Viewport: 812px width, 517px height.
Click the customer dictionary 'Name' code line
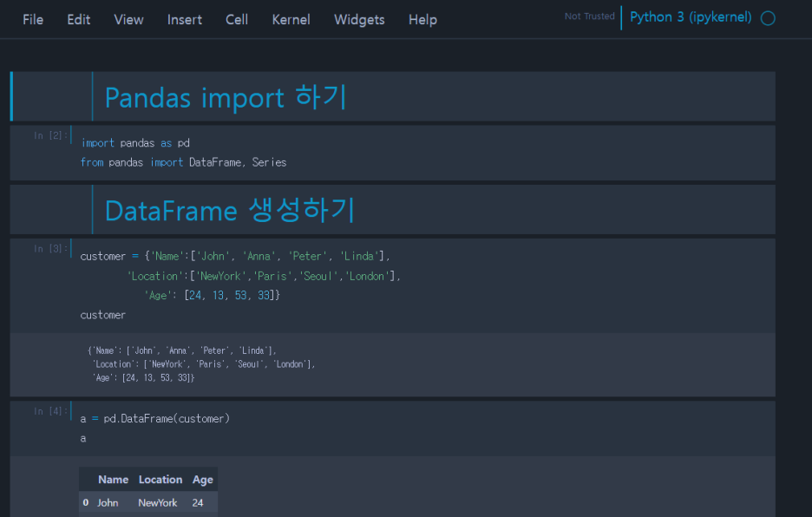click(235, 256)
